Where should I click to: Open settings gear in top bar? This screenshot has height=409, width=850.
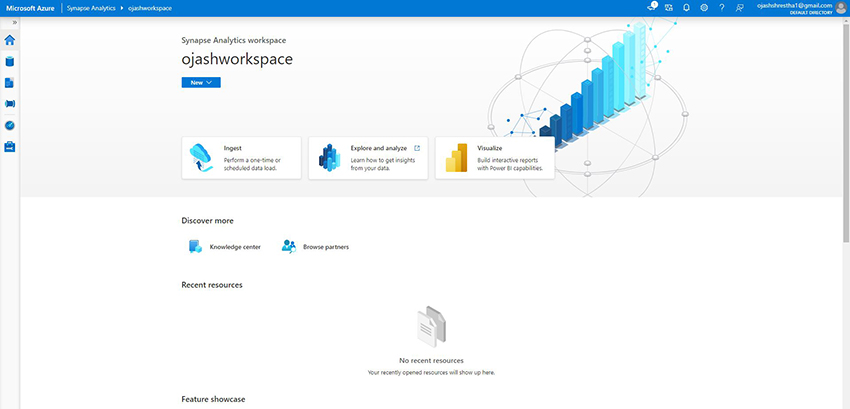(x=704, y=8)
